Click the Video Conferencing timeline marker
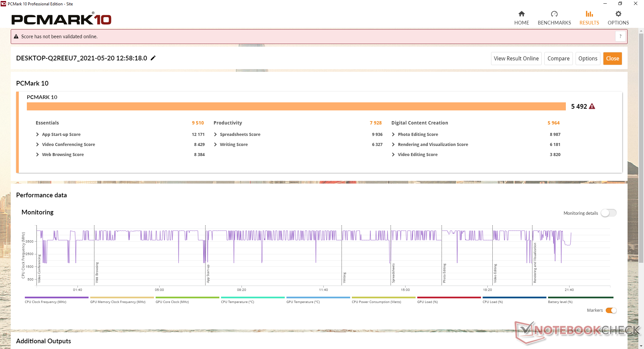 [x=39, y=268]
